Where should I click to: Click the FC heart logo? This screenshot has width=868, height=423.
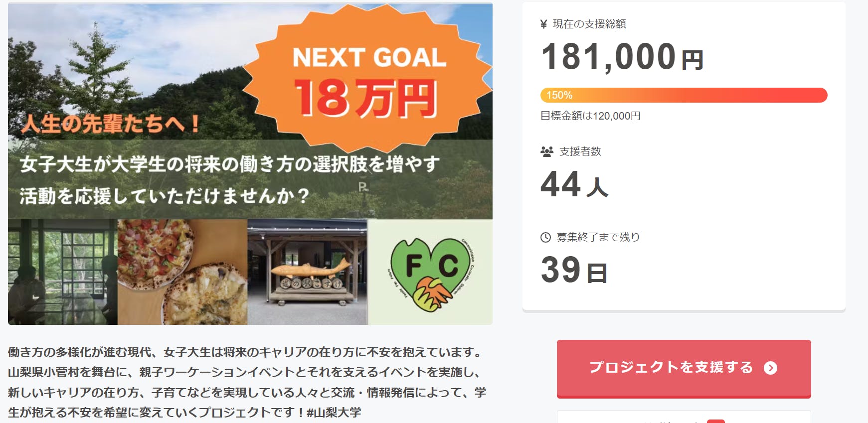pyautogui.click(x=431, y=273)
